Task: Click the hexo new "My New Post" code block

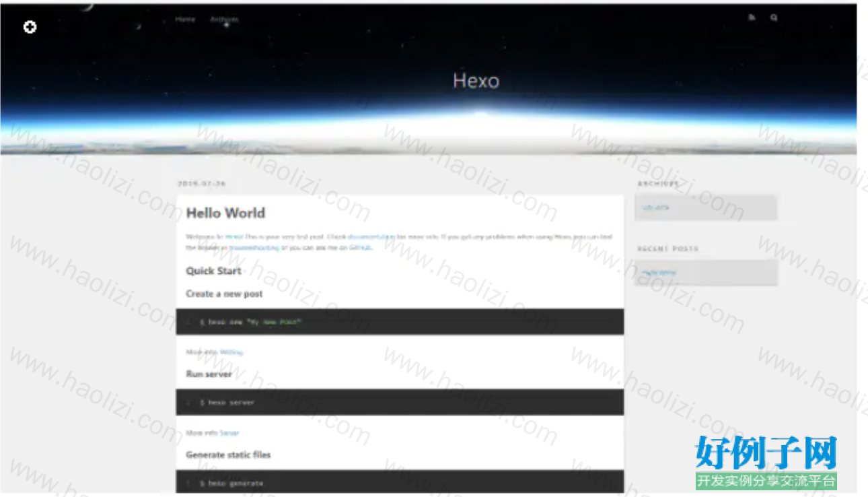Action: [x=400, y=322]
